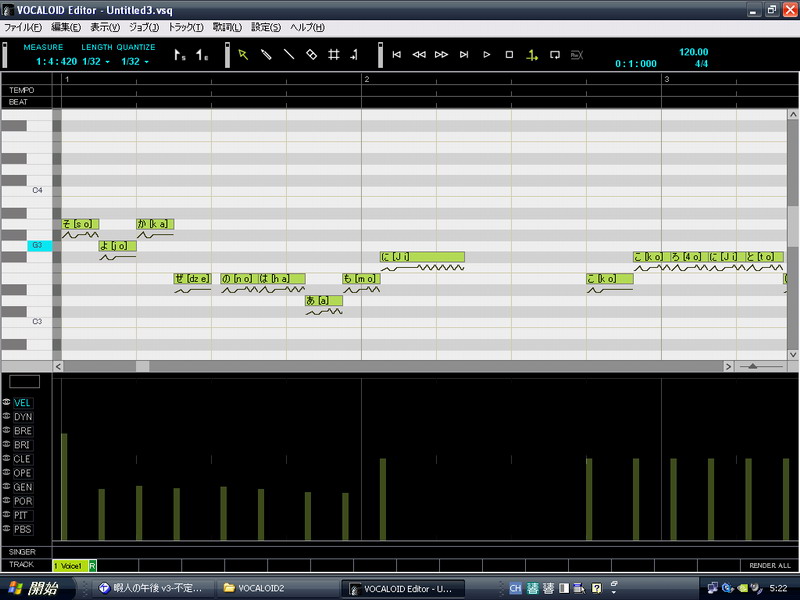Click the 4/4 time signature
The image size is (800, 600).
701,64
